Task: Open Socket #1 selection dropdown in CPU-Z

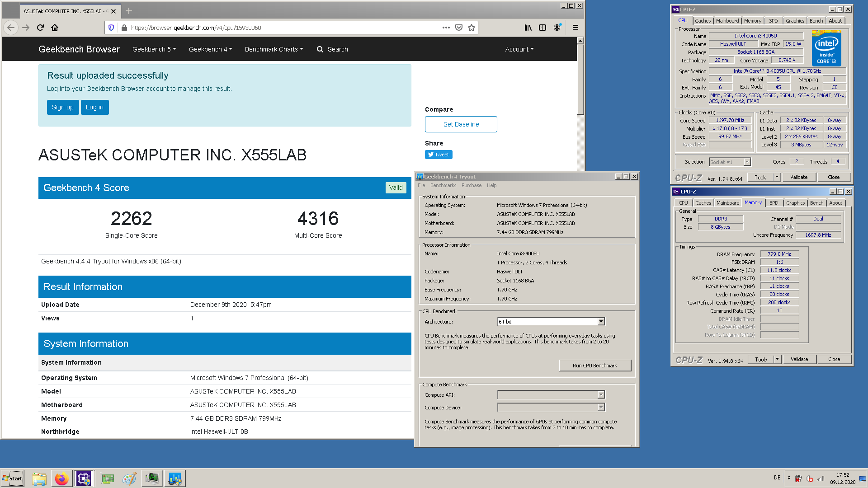Action: tap(730, 162)
